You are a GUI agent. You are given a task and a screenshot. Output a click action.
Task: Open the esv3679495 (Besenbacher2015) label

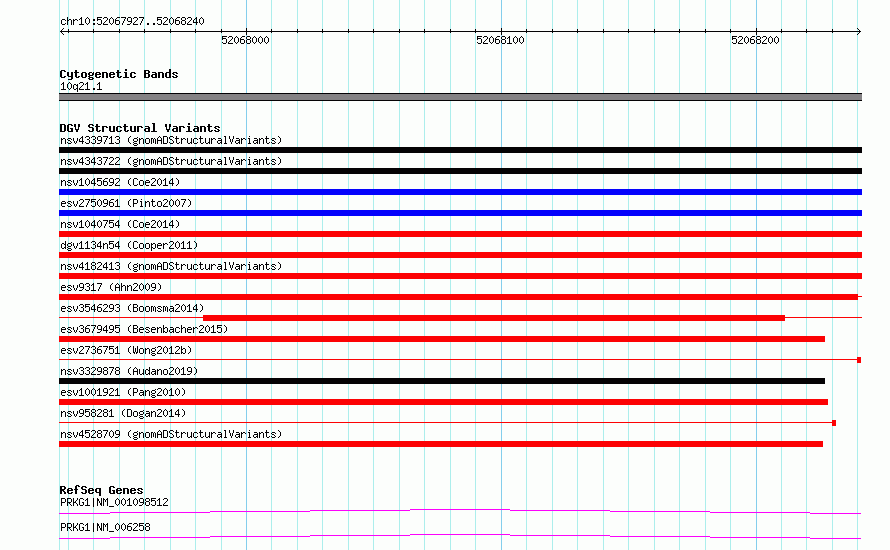click(144, 329)
